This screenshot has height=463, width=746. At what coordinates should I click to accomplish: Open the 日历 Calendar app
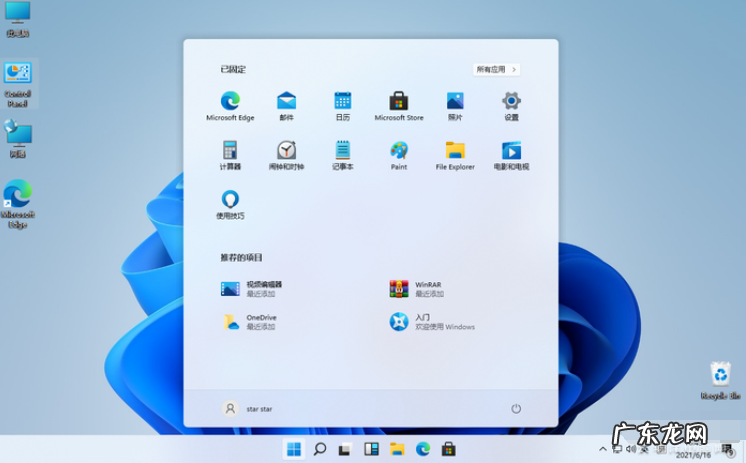[x=343, y=106]
